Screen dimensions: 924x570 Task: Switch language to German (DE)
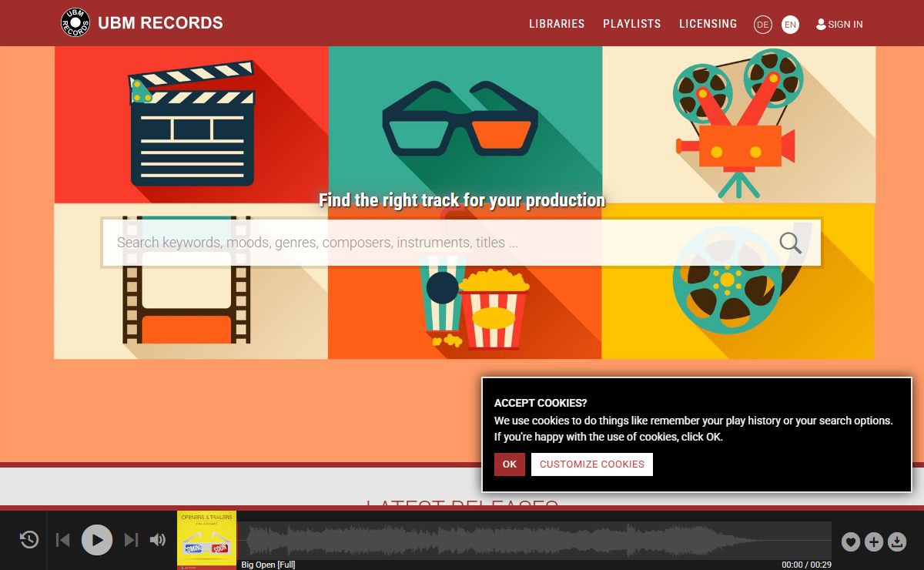coord(762,25)
